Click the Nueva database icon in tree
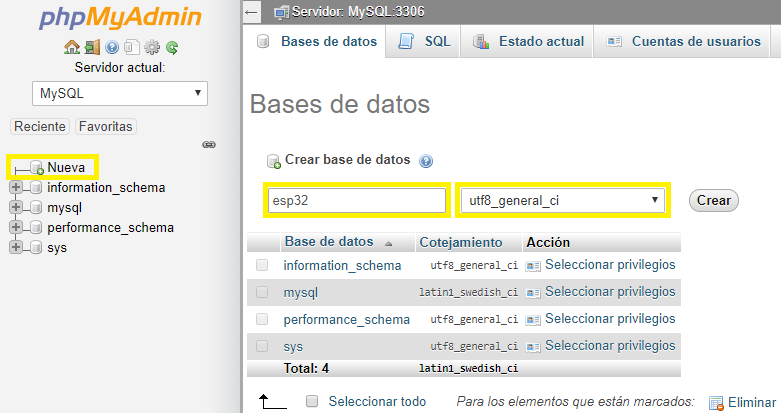The height and width of the screenshot is (413, 781). [x=37, y=167]
